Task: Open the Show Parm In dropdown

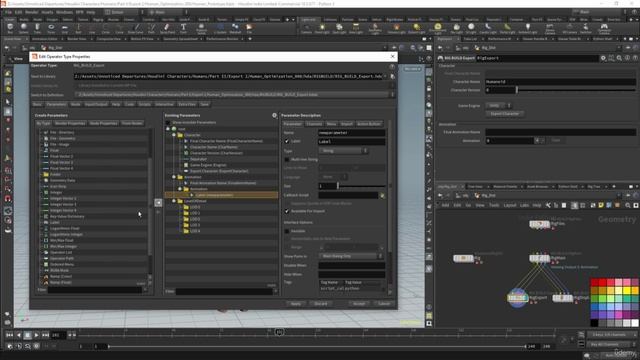Action: [x=351, y=256]
